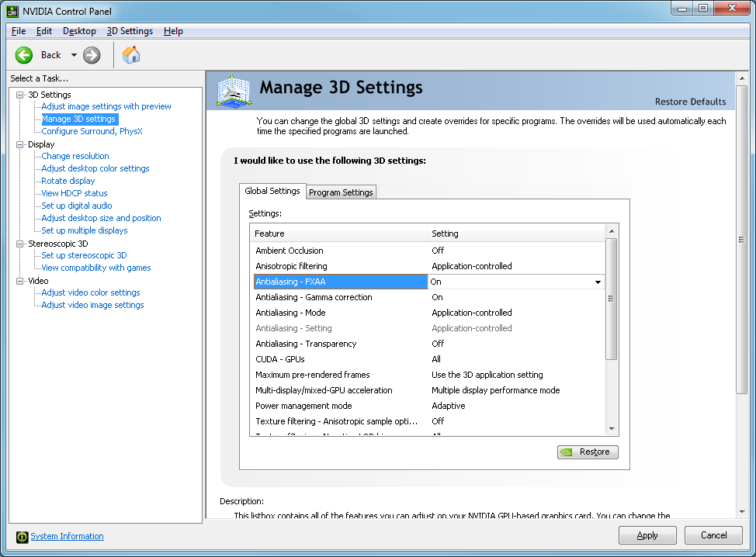
Task: Click the NVIDIA Control Panel title icon
Action: tap(12, 11)
